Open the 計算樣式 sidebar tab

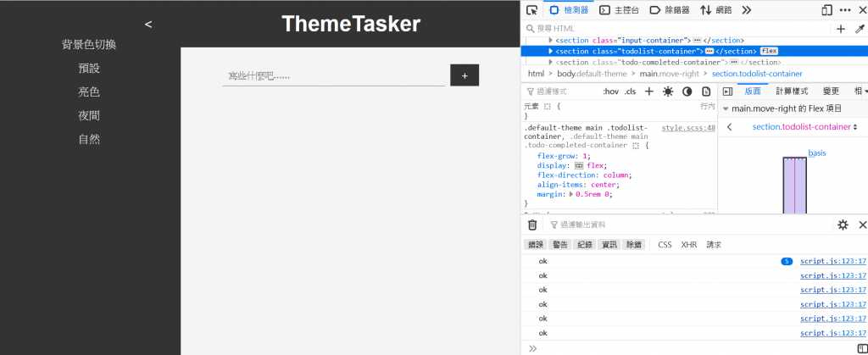792,92
